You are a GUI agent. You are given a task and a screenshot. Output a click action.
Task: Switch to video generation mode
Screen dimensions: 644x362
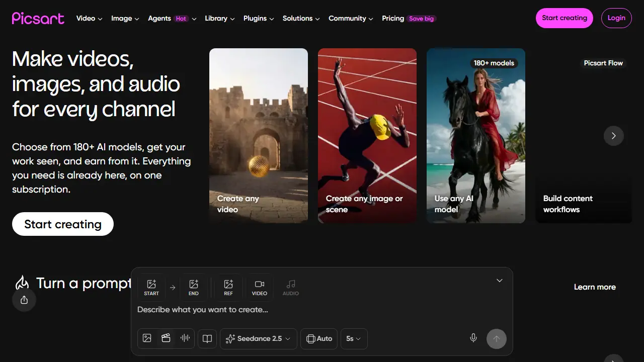point(166,338)
